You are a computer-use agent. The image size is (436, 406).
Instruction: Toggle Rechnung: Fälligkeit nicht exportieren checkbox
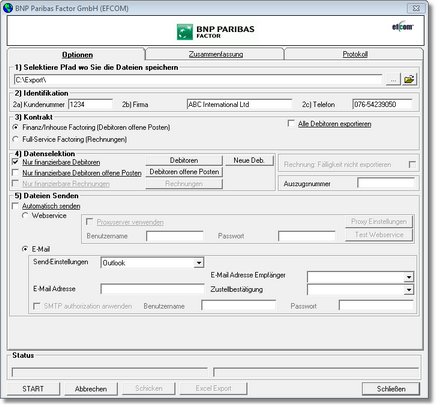[x=412, y=164]
